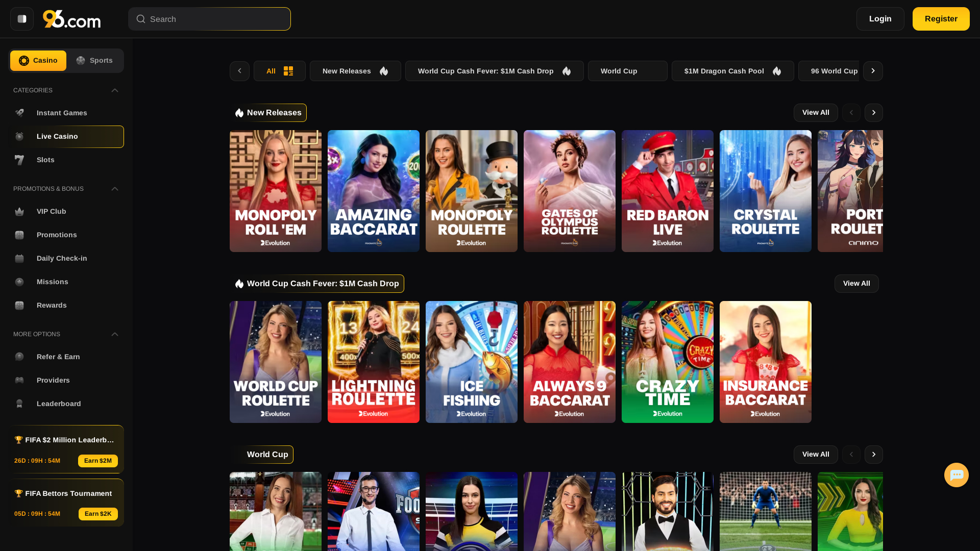This screenshot has width=980, height=551.
Task: Open the World Cup Roulette game
Action: [276, 362]
